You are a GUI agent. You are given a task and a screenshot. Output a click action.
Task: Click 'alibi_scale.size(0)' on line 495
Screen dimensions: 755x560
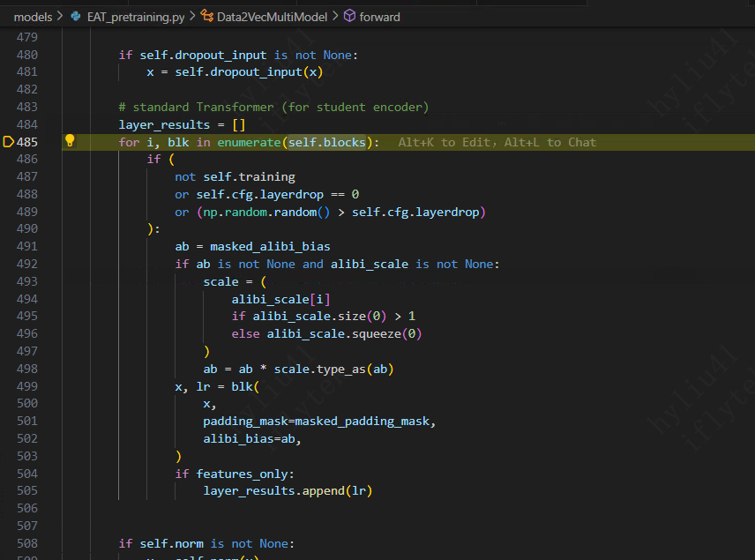coord(319,317)
